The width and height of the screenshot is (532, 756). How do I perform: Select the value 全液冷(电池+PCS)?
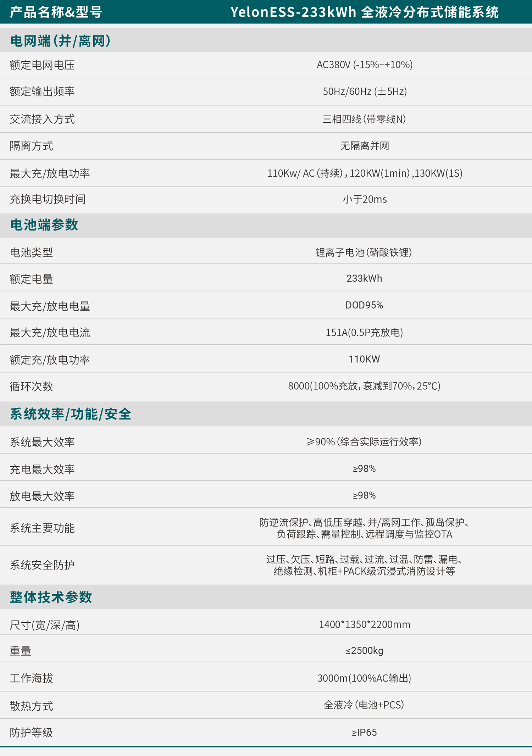coord(364,705)
